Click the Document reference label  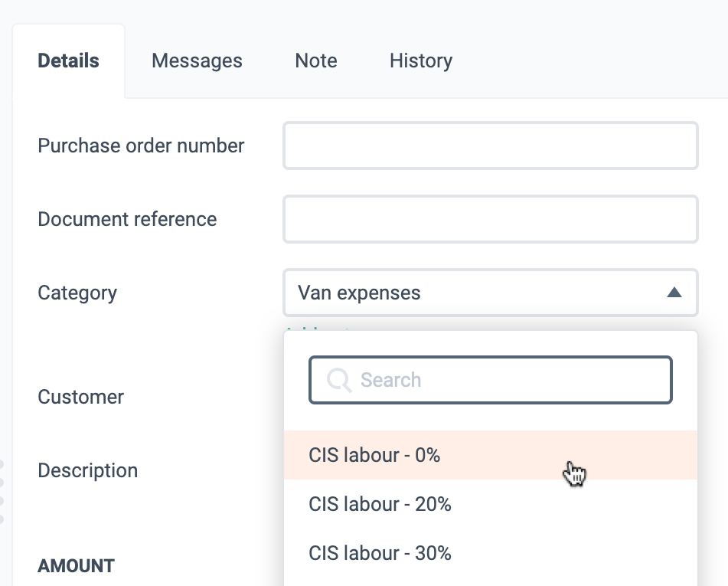pos(127,219)
